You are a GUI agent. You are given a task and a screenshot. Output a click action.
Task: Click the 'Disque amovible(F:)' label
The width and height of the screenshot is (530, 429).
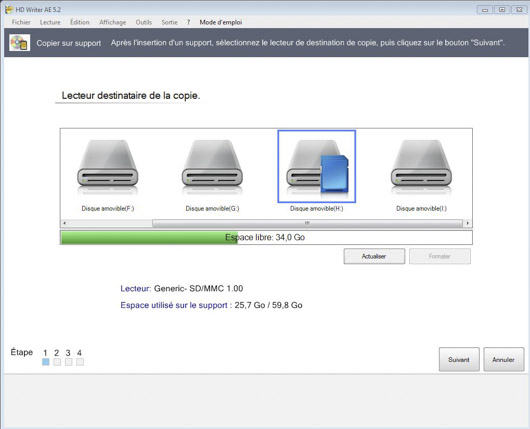click(108, 209)
